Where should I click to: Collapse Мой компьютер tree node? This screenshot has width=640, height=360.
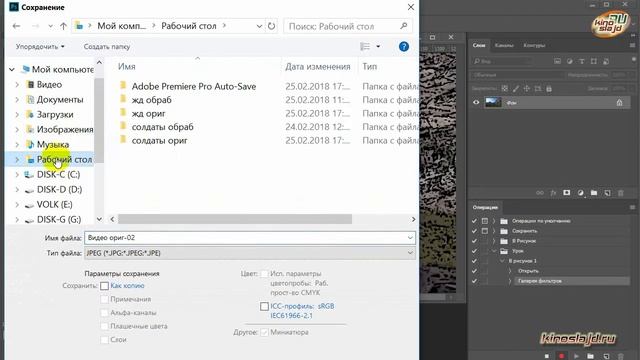coord(12,69)
